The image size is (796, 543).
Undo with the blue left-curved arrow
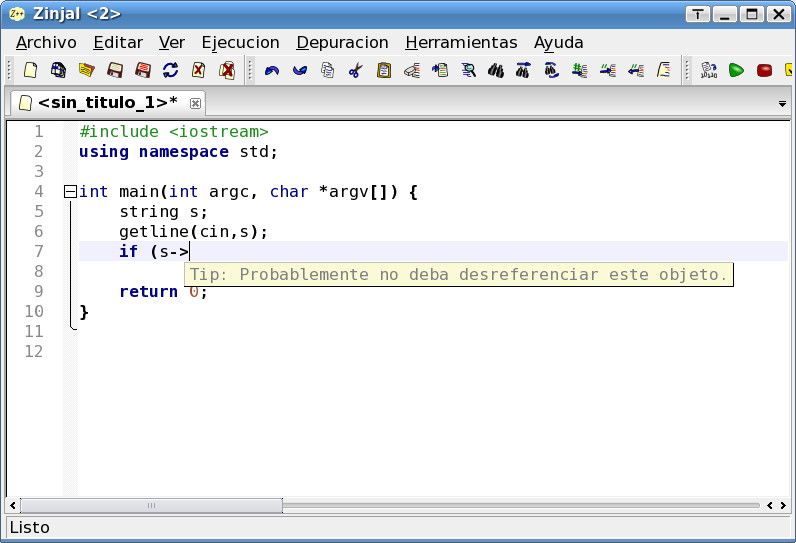coord(272,70)
